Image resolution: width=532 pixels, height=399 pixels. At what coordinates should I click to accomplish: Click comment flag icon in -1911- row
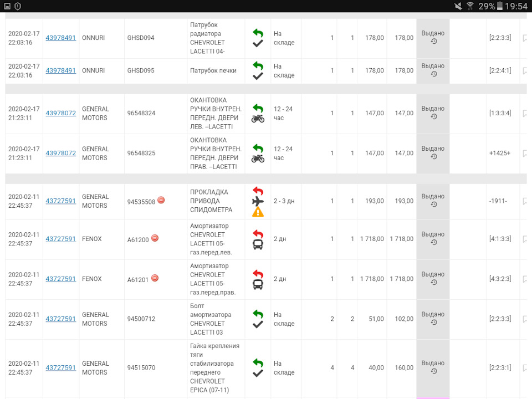click(525, 201)
